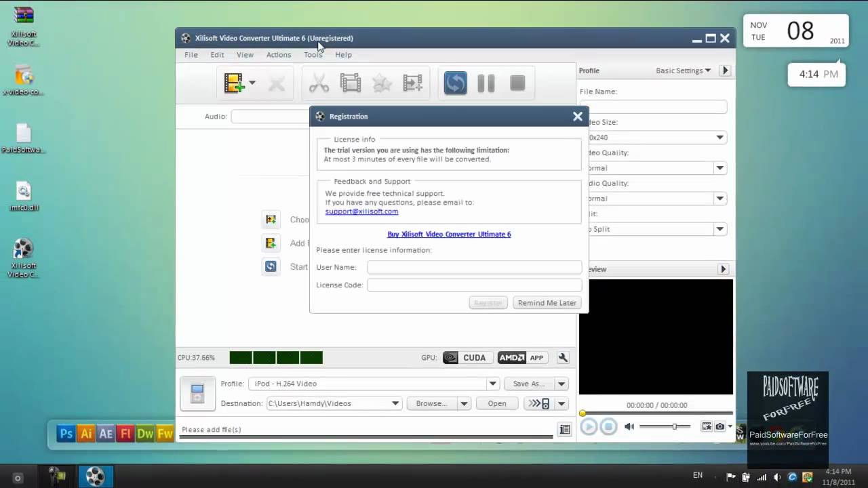Play the preview video
The height and width of the screenshot is (488, 868).
tap(589, 426)
